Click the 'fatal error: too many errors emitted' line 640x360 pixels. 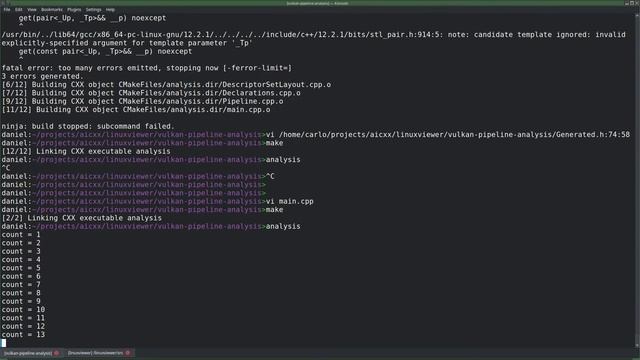[x=147, y=68]
